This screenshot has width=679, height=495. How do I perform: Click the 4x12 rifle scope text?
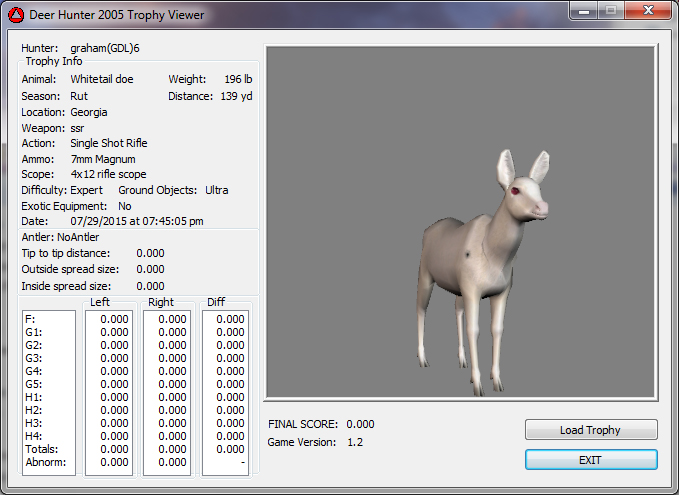[x=108, y=174]
